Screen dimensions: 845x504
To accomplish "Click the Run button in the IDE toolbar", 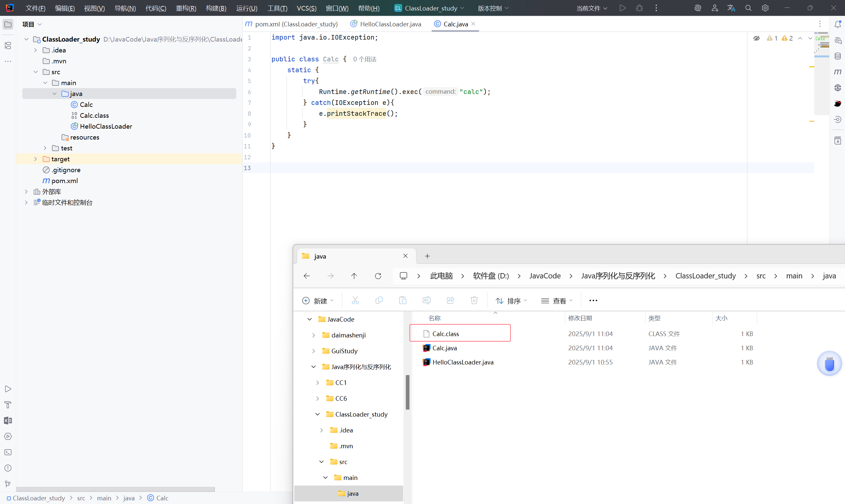I will click(x=622, y=8).
